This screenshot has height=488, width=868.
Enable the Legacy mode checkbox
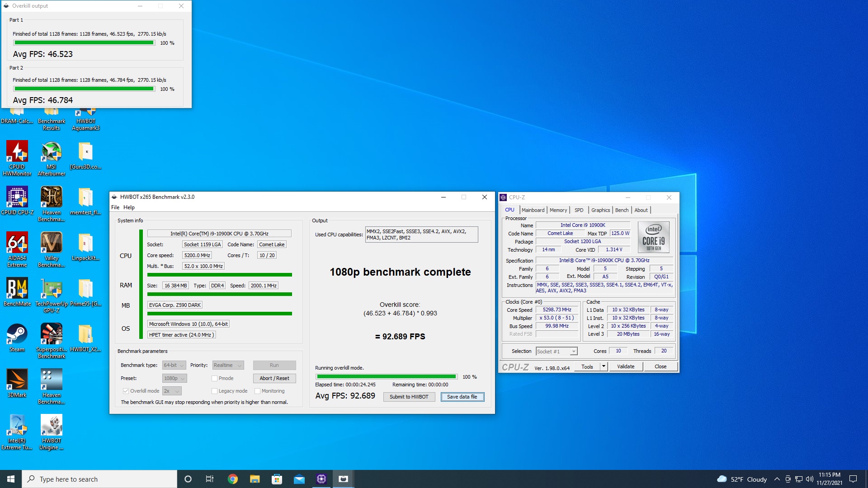pyautogui.click(x=215, y=391)
